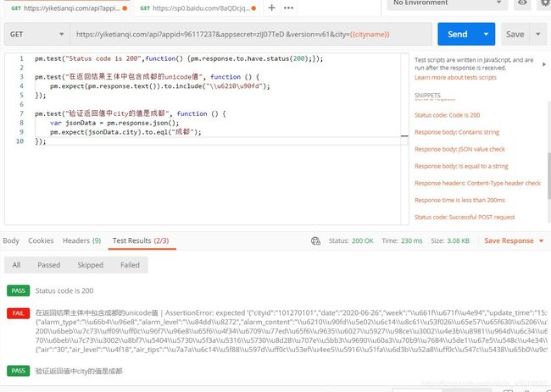Image resolution: width=551 pixels, height=392 pixels.
Task: Filter test results by Passed
Action: point(49,265)
